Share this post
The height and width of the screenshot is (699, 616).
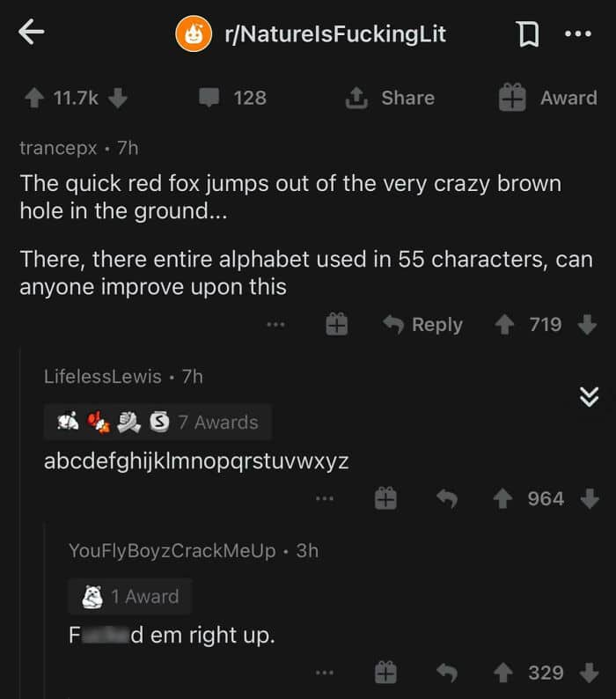tap(391, 98)
